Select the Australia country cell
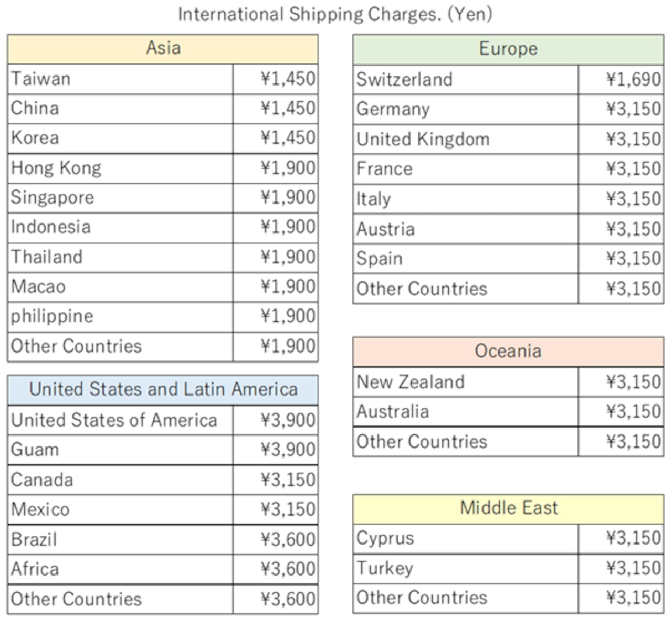 point(465,412)
